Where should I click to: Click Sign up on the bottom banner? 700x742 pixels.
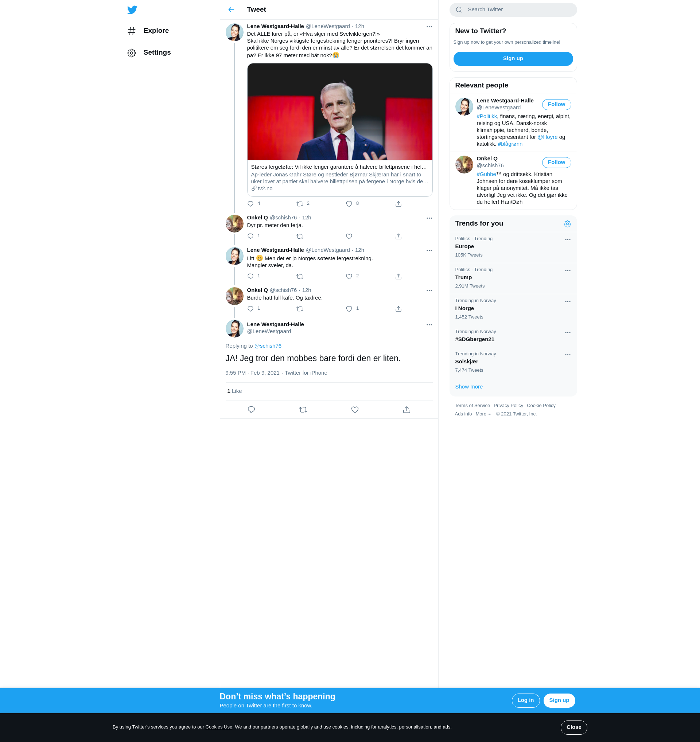(x=559, y=700)
